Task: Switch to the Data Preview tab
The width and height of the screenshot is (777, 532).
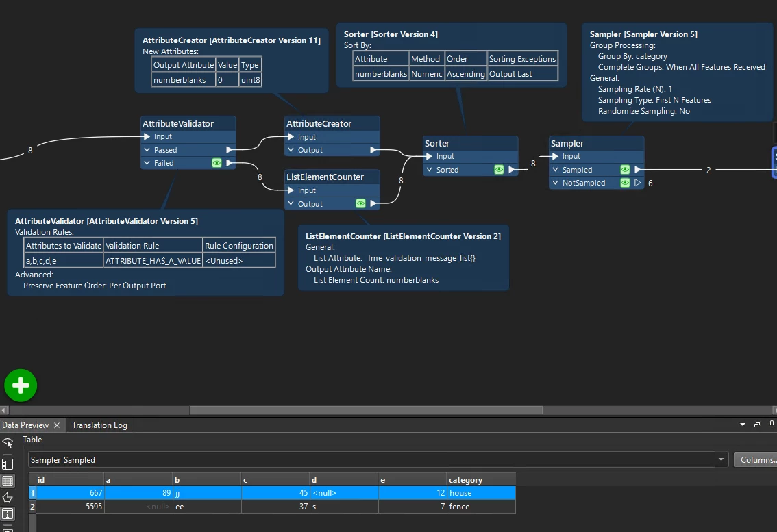Action: click(x=25, y=425)
